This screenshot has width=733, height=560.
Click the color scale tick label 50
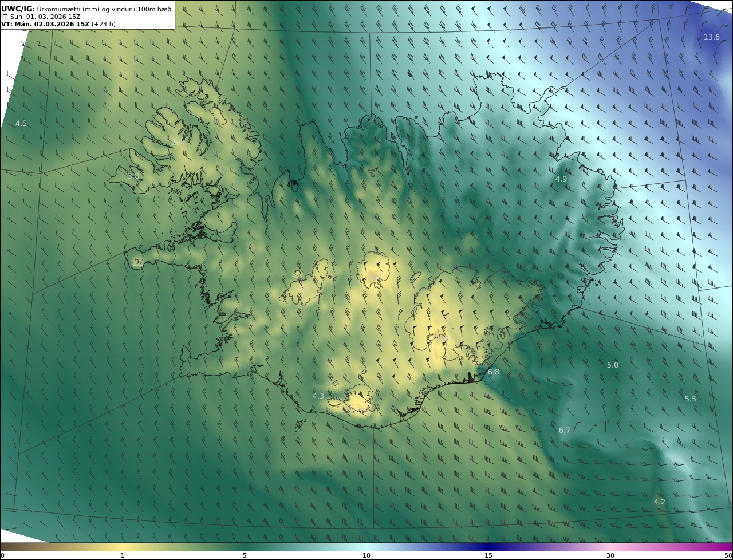click(728, 555)
